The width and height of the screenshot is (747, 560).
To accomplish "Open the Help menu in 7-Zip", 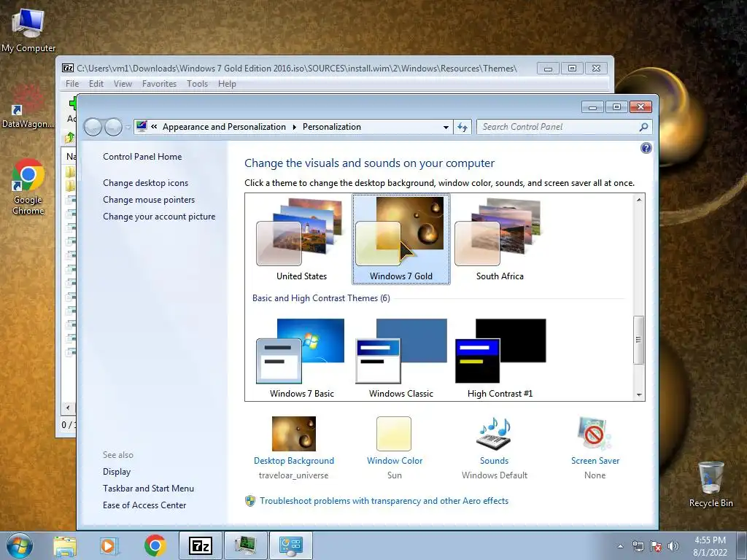I will pyautogui.click(x=228, y=84).
